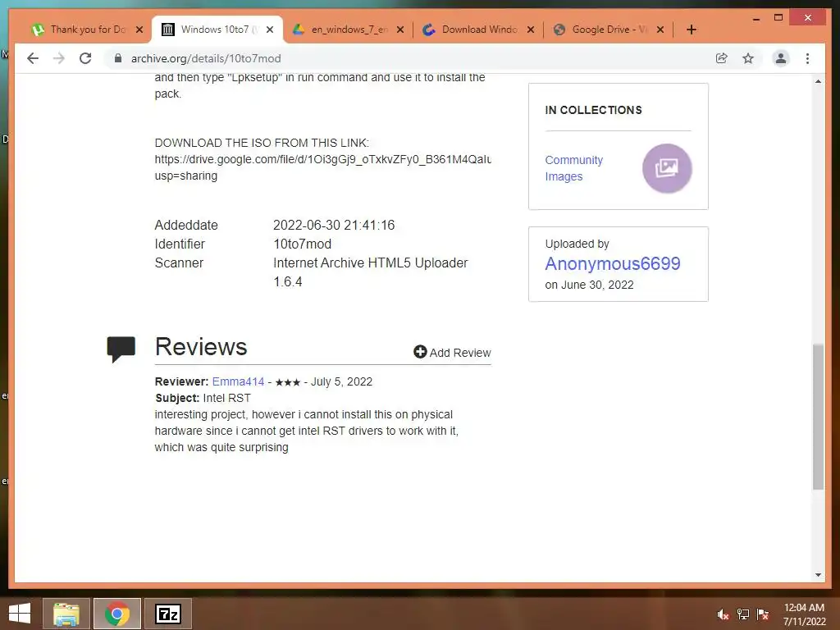This screenshot has width=840, height=630.
Task: Open the Community Images collection link
Action: (573, 168)
